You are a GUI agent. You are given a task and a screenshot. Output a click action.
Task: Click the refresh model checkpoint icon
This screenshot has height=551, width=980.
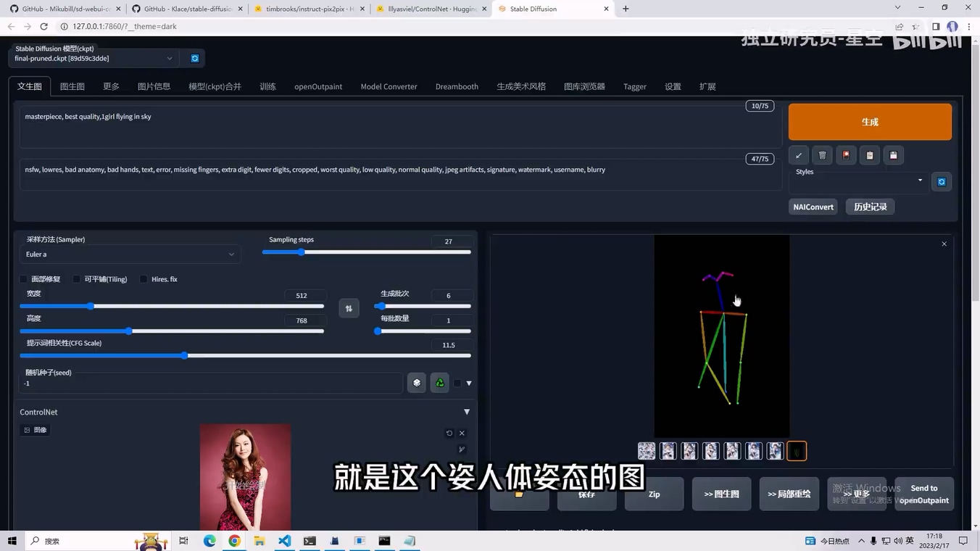[x=194, y=58]
